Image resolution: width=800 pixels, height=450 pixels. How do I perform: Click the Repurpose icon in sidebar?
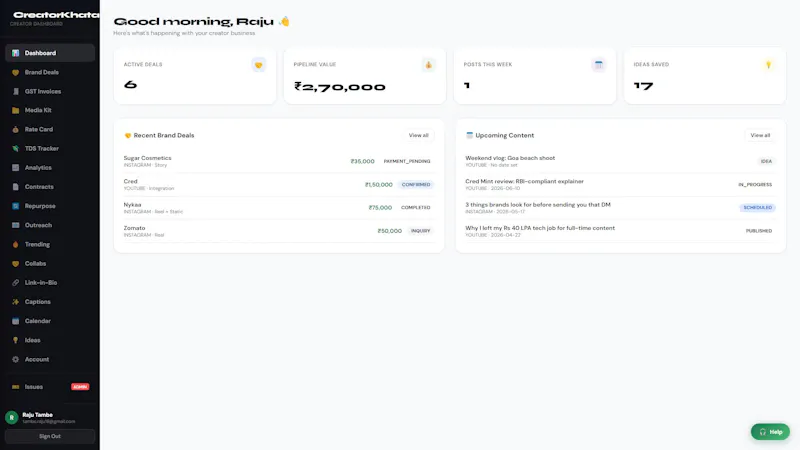(x=15, y=206)
